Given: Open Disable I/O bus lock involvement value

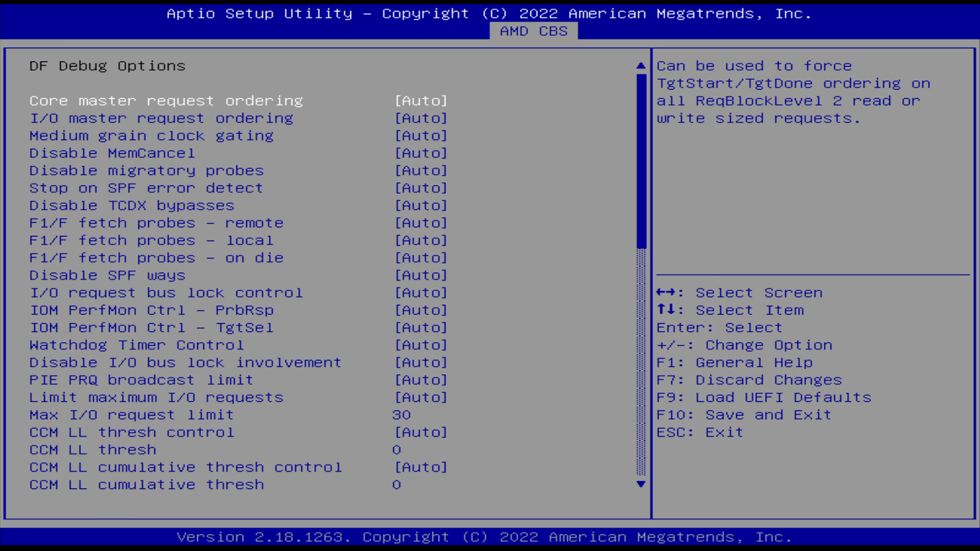Looking at the screenshot, I should [x=421, y=363].
